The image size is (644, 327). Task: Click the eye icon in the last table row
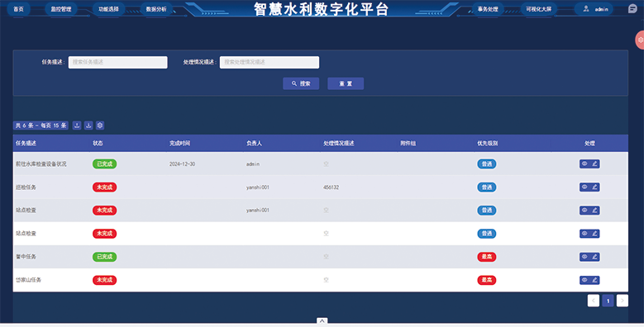coord(584,280)
